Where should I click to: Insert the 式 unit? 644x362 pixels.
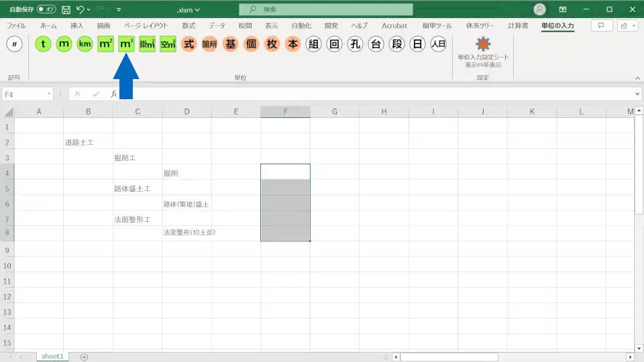[189, 44]
